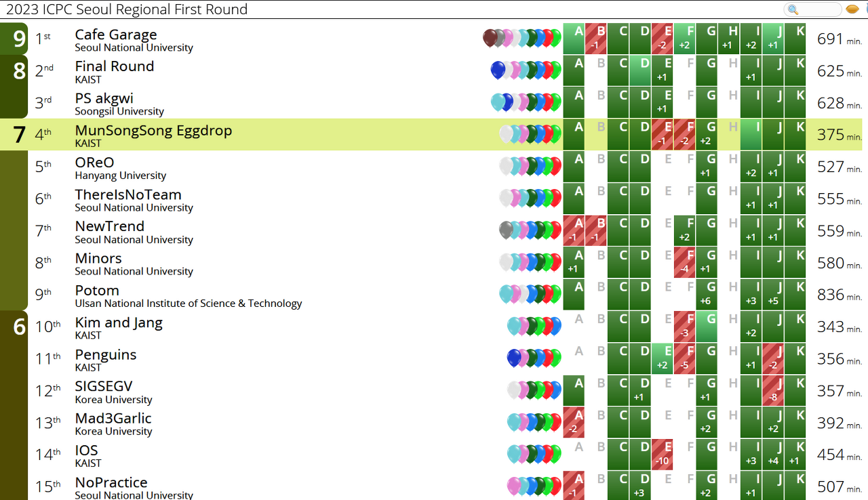Click the NewTrend team name
Viewport: 868px width, 500px height.
click(110, 226)
